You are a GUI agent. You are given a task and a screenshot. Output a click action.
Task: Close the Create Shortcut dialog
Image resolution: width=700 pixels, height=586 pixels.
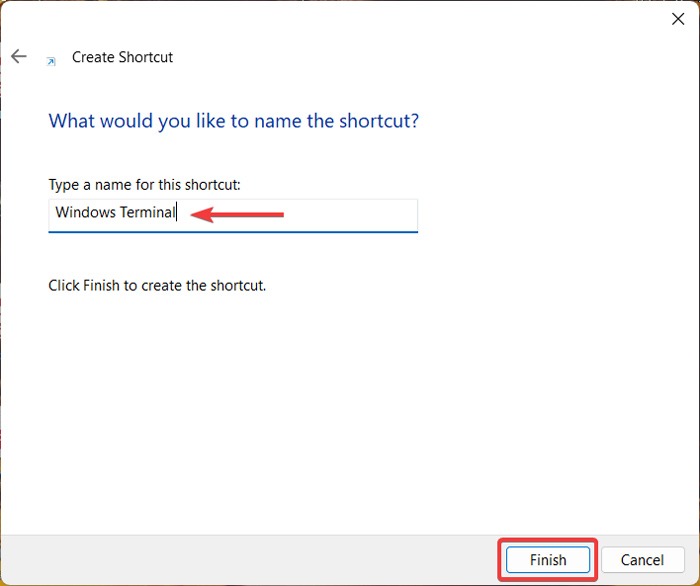pyautogui.click(x=678, y=19)
